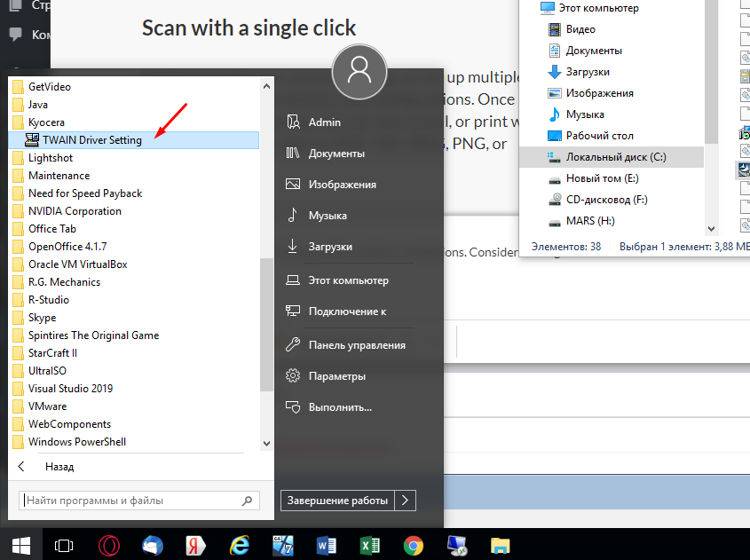The image size is (750, 560).
Task: Open Microsoft Excel from the taskbar
Action: (x=370, y=545)
